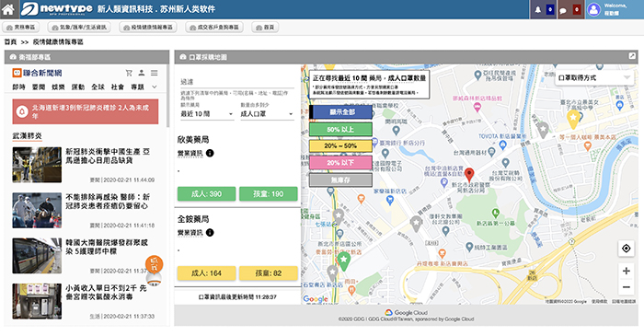This screenshot has height=336, width=644.
Task: Center map on my location
Action: (627, 249)
